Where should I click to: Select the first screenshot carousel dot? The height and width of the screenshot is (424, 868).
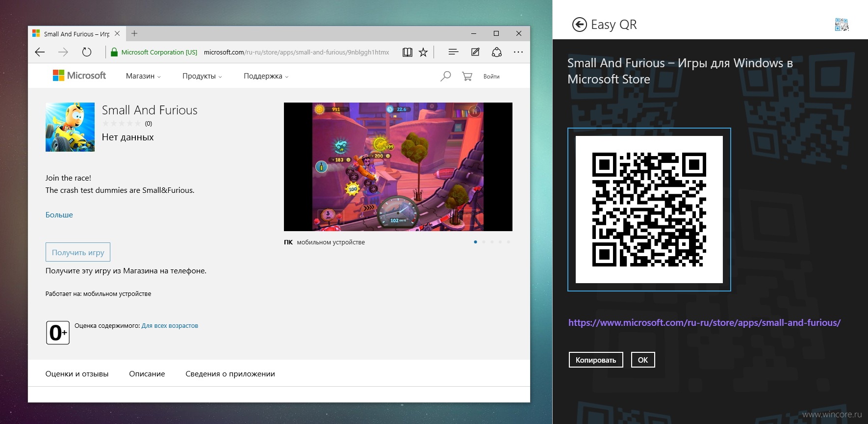tap(476, 242)
